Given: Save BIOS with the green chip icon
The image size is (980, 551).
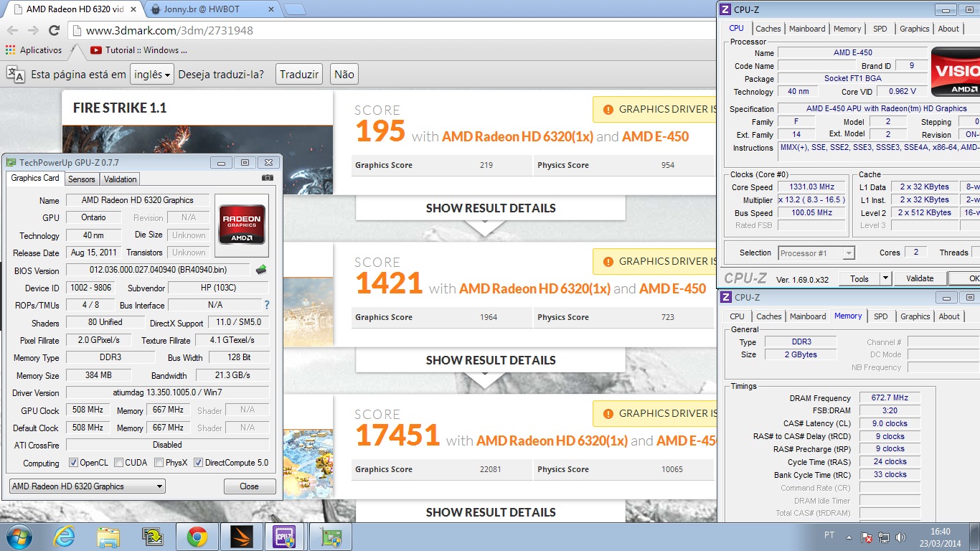Looking at the screenshot, I should 261,270.
